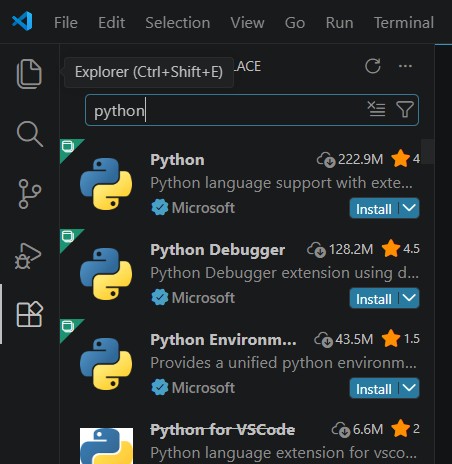Click the Python Environments 1.5 star rating
The width and height of the screenshot is (452, 464).
click(x=401, y=339)
